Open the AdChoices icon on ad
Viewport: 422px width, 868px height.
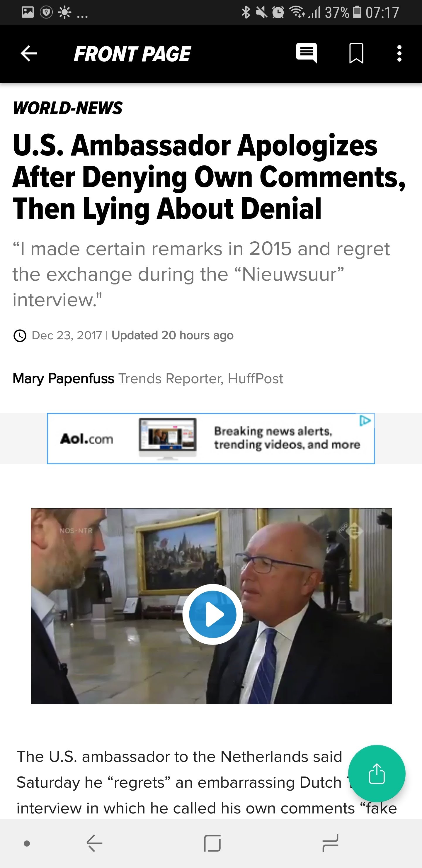[365, 421]
